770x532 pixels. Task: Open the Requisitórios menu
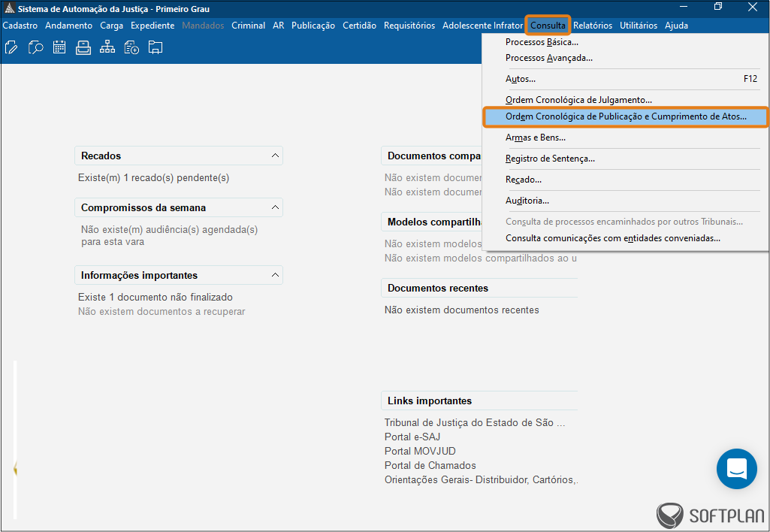[409, 26]
